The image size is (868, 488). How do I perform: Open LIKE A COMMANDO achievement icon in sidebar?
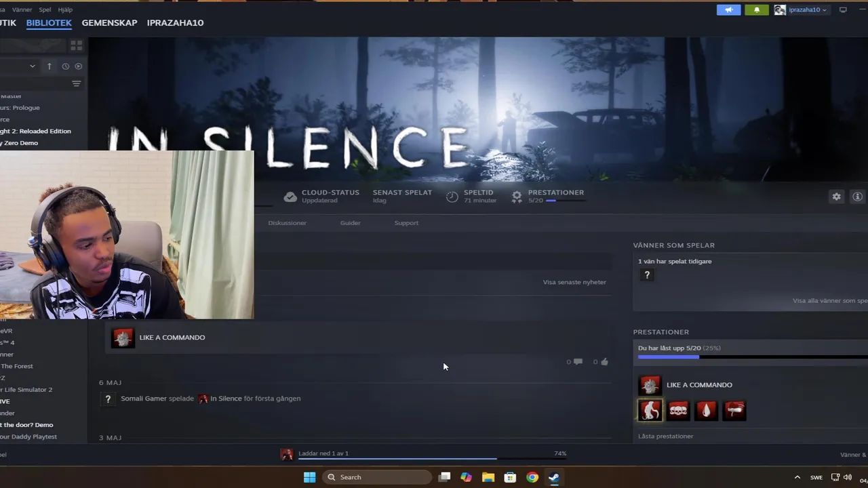tap(650, 385)
